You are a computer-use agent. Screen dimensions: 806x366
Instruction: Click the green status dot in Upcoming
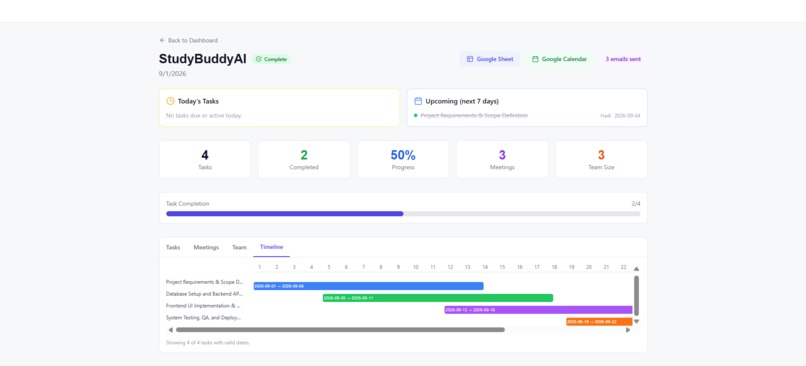click(415, 116)
